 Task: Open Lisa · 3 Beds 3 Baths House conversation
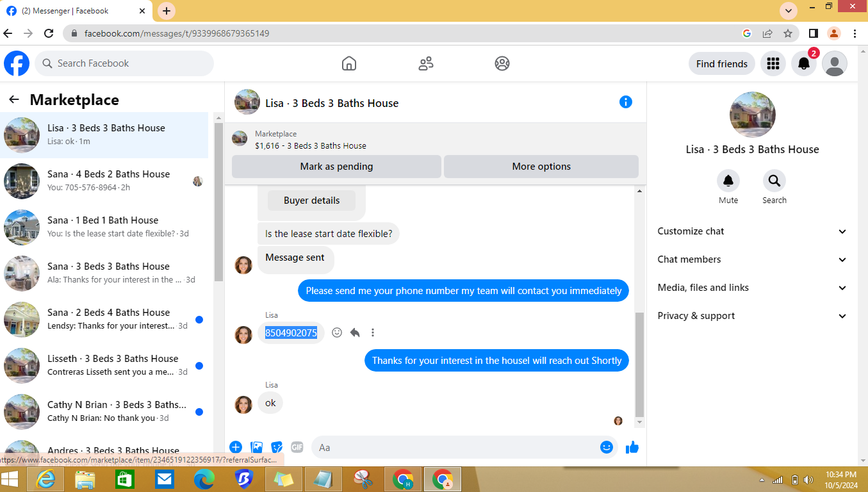click(x=104, y=135)
